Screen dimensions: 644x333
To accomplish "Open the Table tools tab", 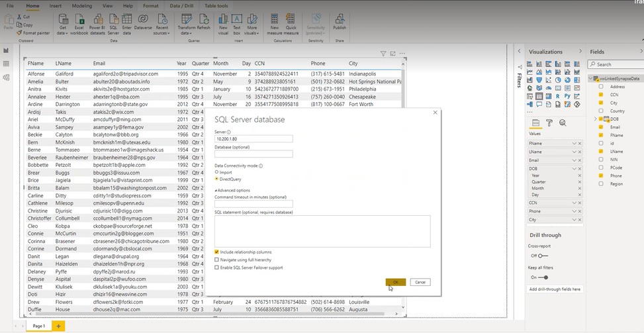I will 216,6.
